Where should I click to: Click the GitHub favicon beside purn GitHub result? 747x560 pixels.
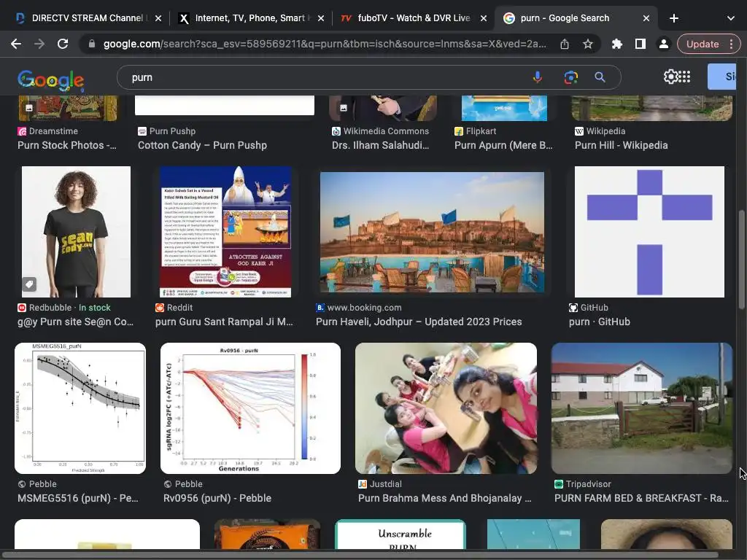(x=573, y=308)
